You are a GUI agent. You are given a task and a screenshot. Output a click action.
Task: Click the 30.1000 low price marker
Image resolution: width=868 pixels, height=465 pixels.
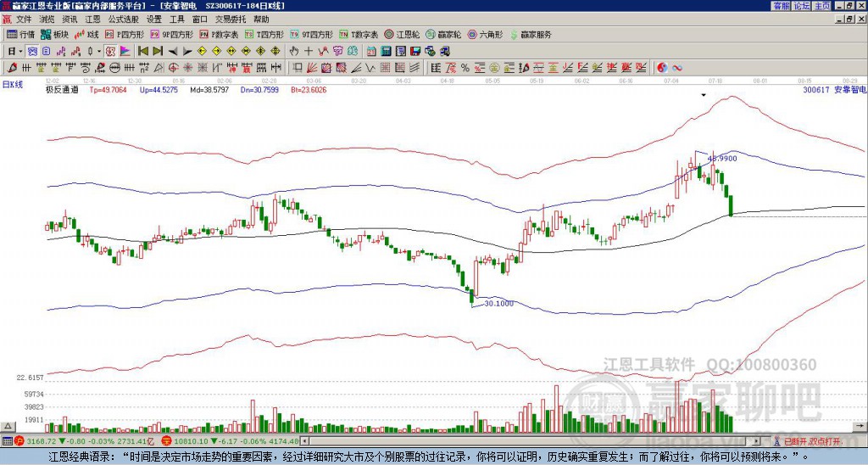click(498, 303)
